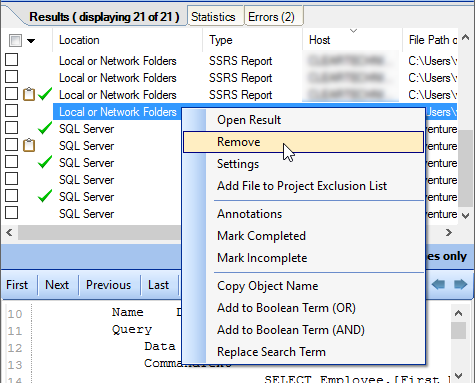Click line number 10 in the code pane
Viewport: 475px width, 383px height.
click(x=15, y=314)
